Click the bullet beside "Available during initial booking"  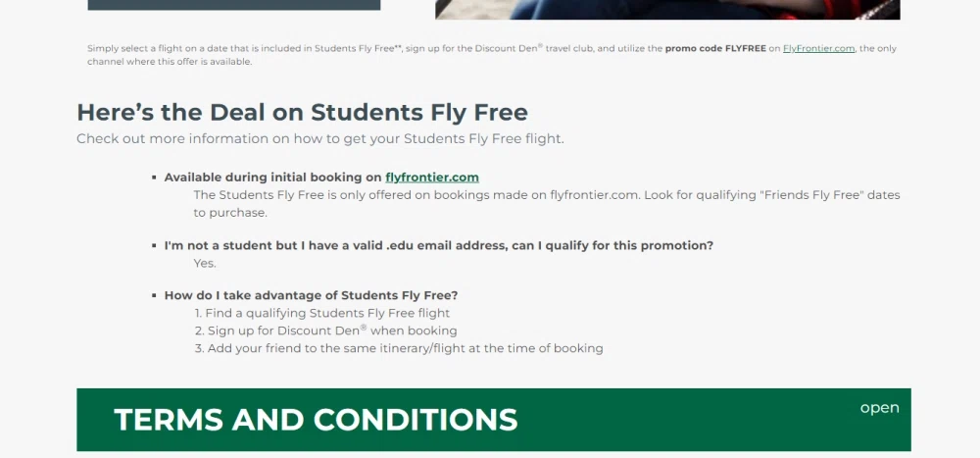154,178
